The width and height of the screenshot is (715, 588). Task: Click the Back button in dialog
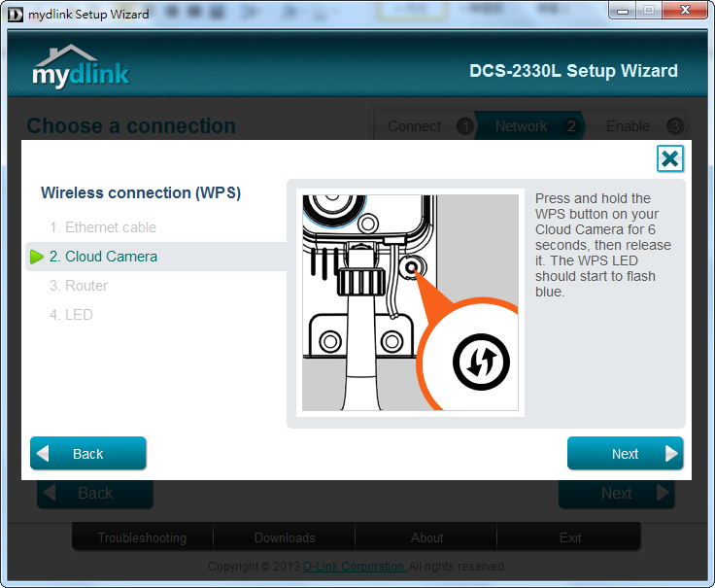point(88,454)
